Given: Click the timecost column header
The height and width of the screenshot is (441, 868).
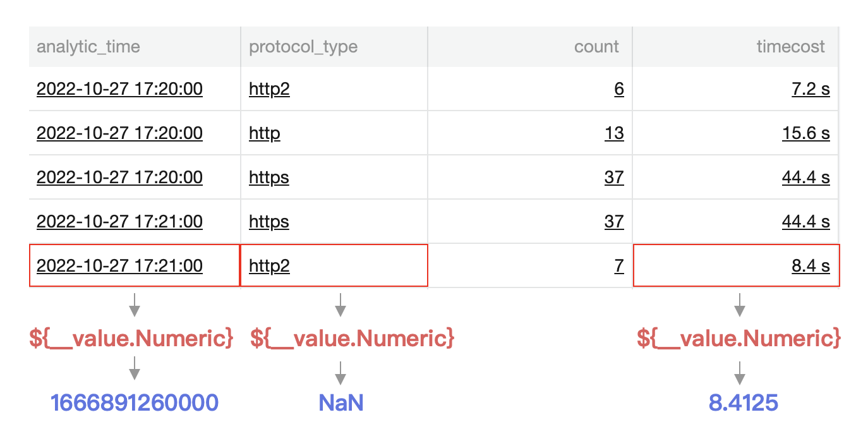Looking at the screenshot, I should point(790,47).
